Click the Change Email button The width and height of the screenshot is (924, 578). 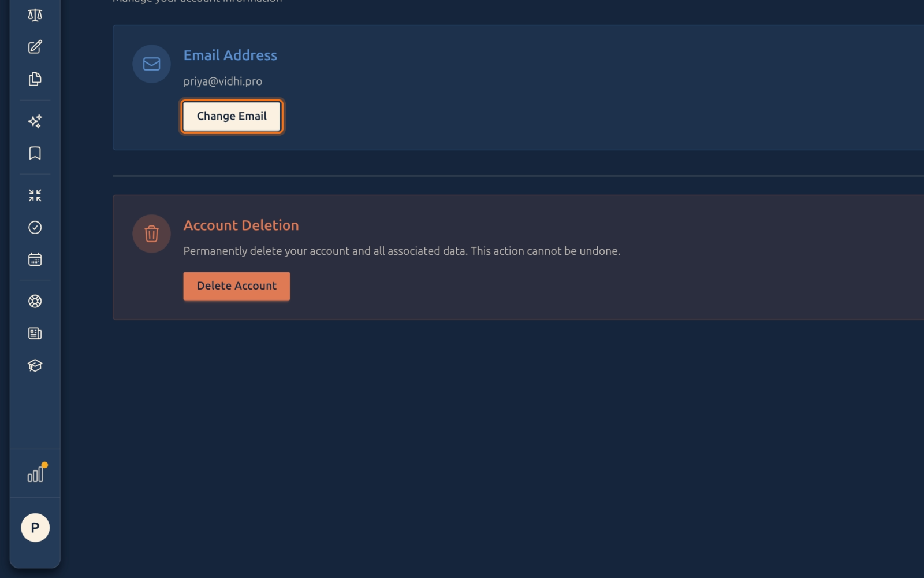coord(232,116)
